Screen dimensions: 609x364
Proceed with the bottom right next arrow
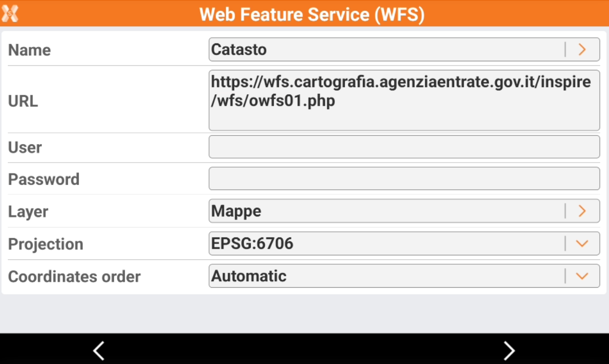tap(509, 351)
